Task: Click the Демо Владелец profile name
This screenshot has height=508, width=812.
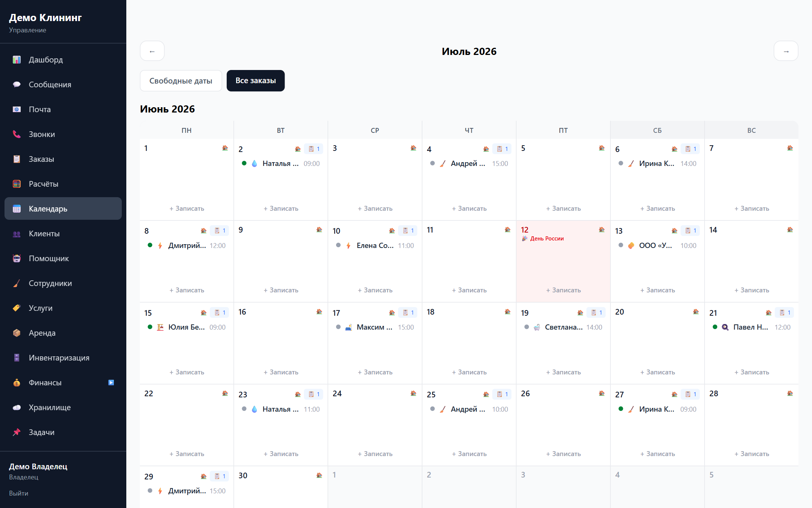Action: pos(38,467)
